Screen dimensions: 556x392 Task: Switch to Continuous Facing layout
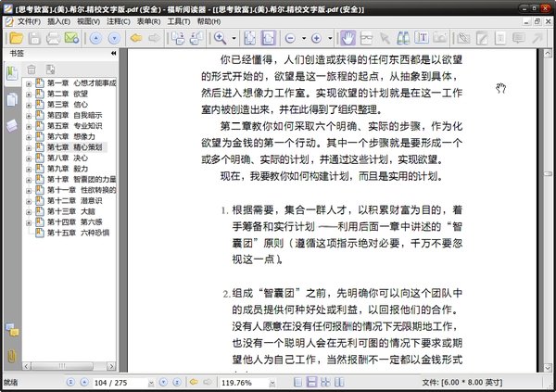coord(325,382)
